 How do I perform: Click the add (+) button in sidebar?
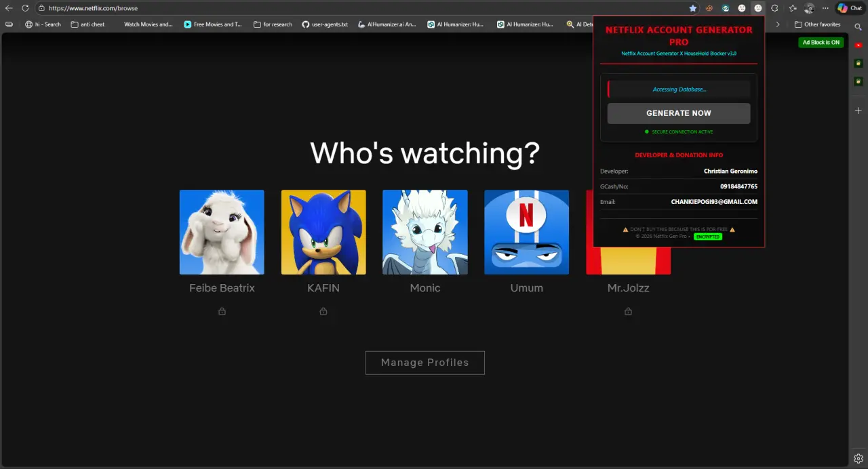click(859, 110)
